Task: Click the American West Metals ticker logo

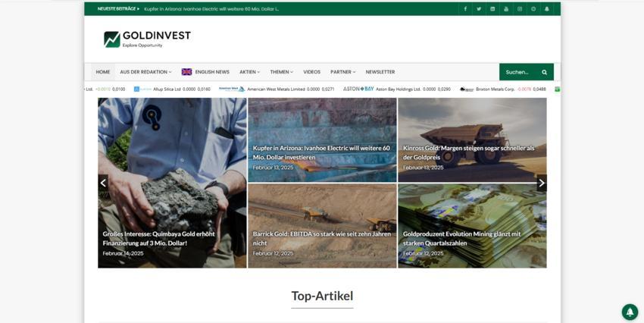Action: pyautogui.click(x=232, y=89)
